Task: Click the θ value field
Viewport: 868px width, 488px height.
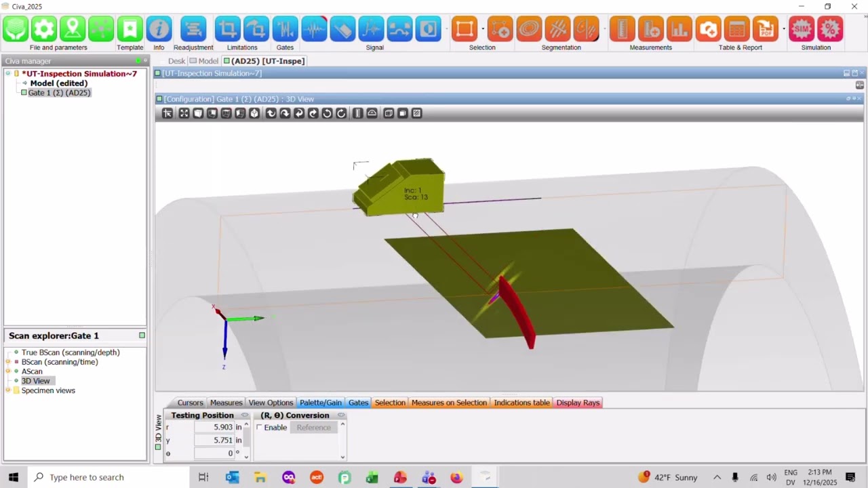Action: point(214,453)
